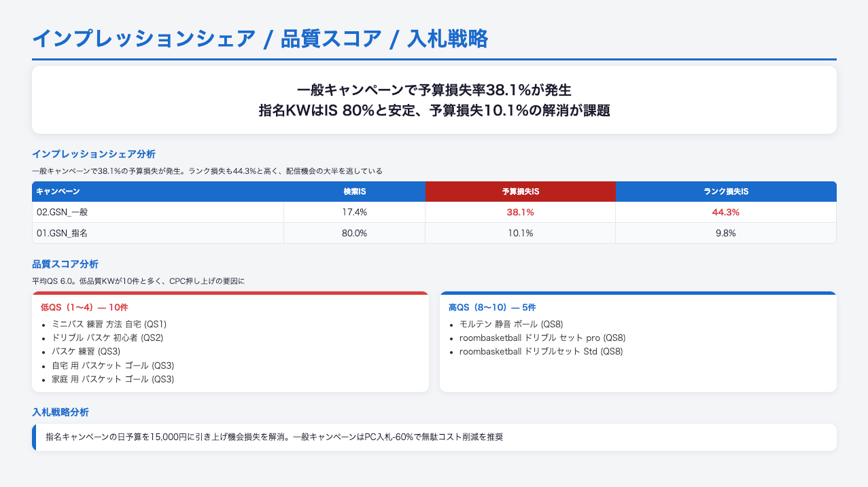Click the page title インプレッションシェア / 品質スコア / 入札戦略
868x487 pixels.
[260, 39]
